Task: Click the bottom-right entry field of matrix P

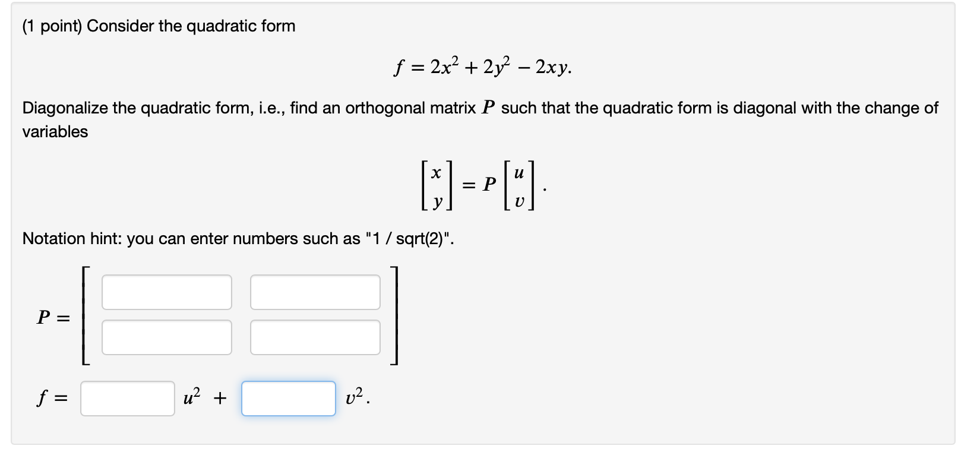Action: [315, 337]
